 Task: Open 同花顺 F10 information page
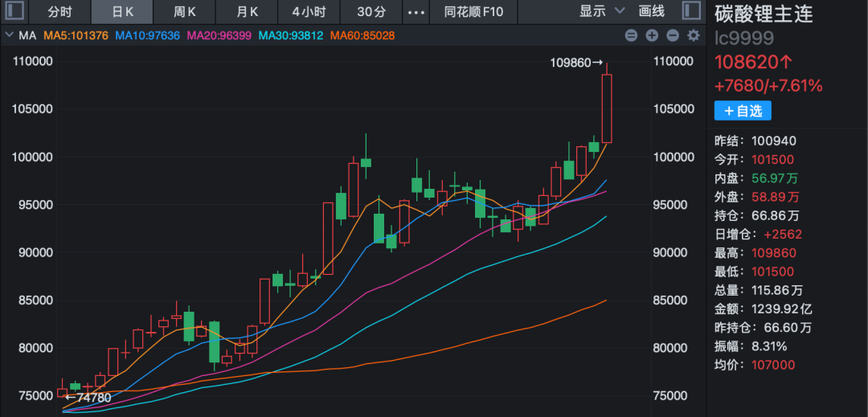[x=473, y=12]
